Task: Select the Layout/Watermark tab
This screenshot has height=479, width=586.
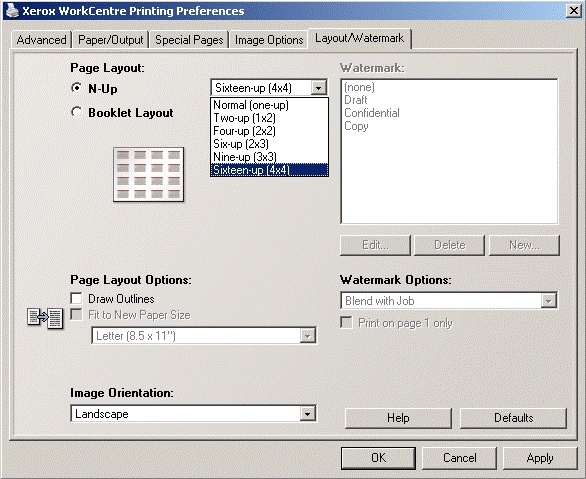Action: 360,38
